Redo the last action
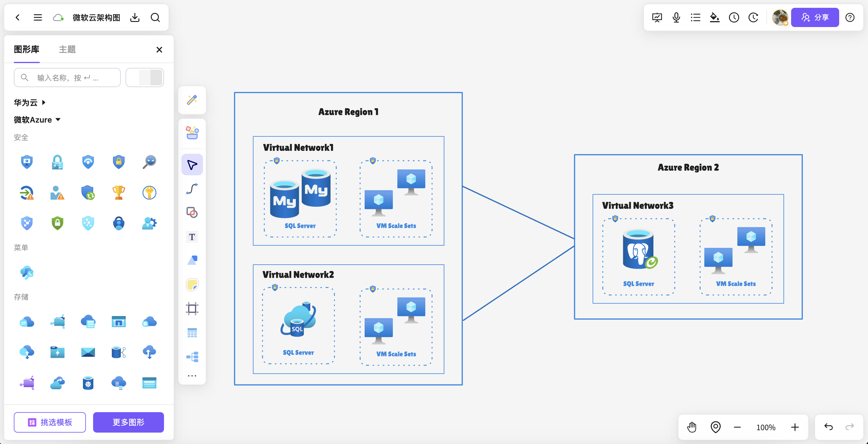This screenshot has height=444, width=868. pyautogui.click(x=849, y=427)
